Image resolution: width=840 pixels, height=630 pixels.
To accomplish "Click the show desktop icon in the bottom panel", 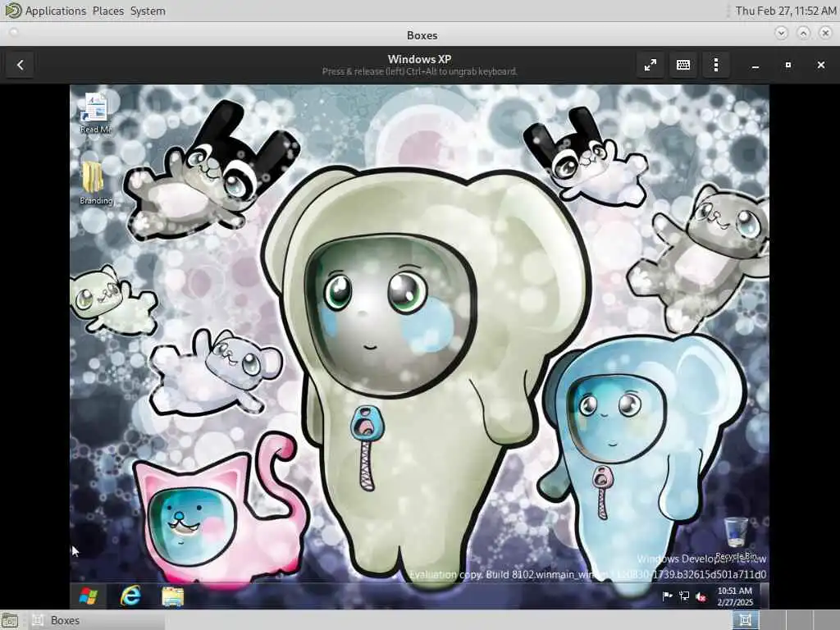I will click(x=9, y=620).
